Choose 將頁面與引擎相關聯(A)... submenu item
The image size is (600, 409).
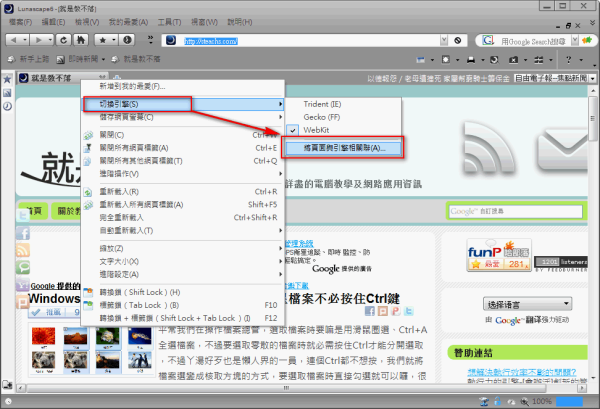pyautogui.click(x=343, y=148)
